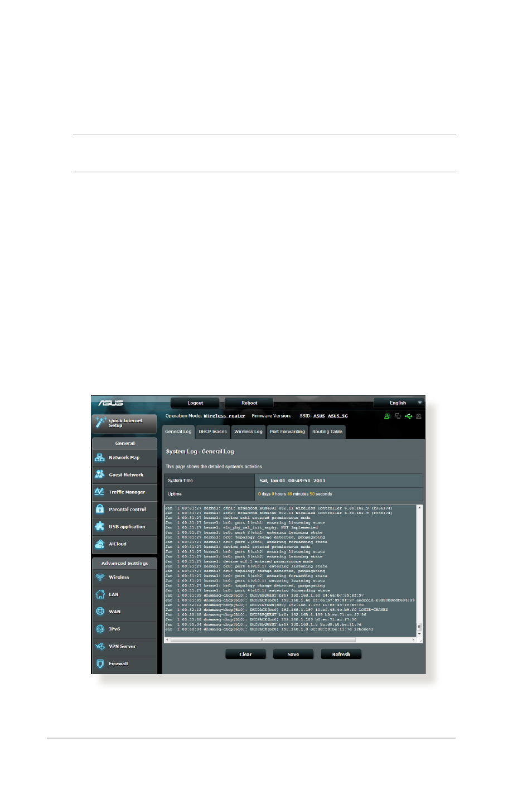Open IPv6 icon
The image size is (532, 790).
point(100,629)
